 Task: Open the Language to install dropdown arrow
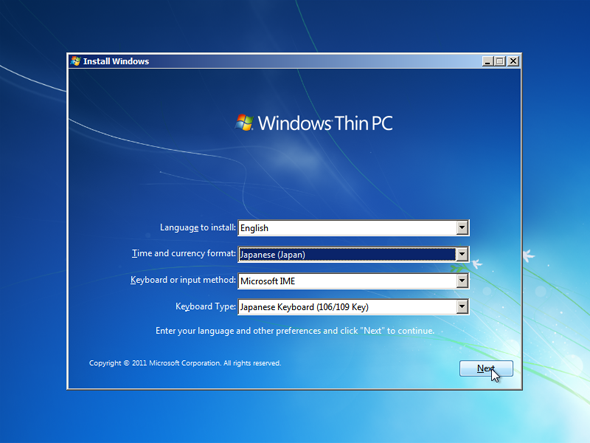click(x=462, y=228)
